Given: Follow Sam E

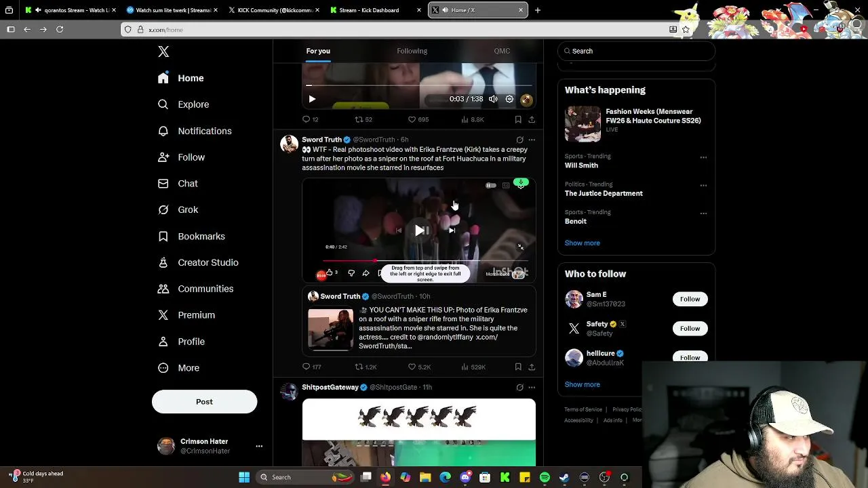Looking at the screenshot, I should point(690,299).
